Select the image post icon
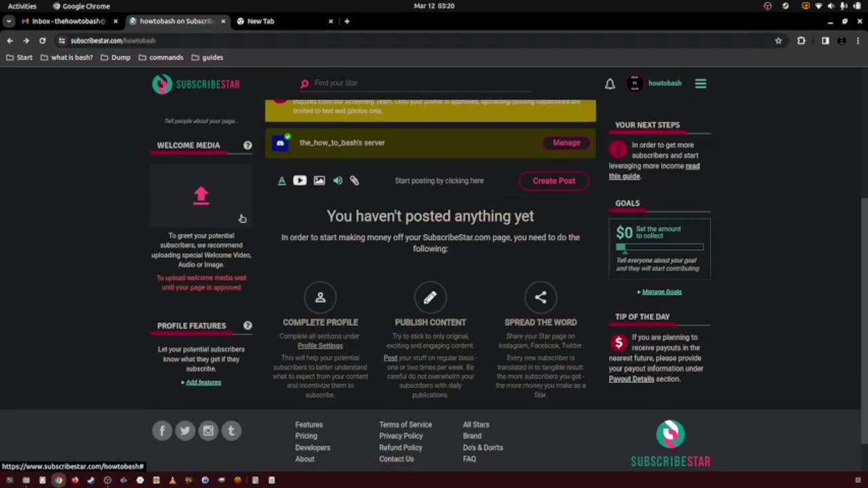 coord(319,180)
